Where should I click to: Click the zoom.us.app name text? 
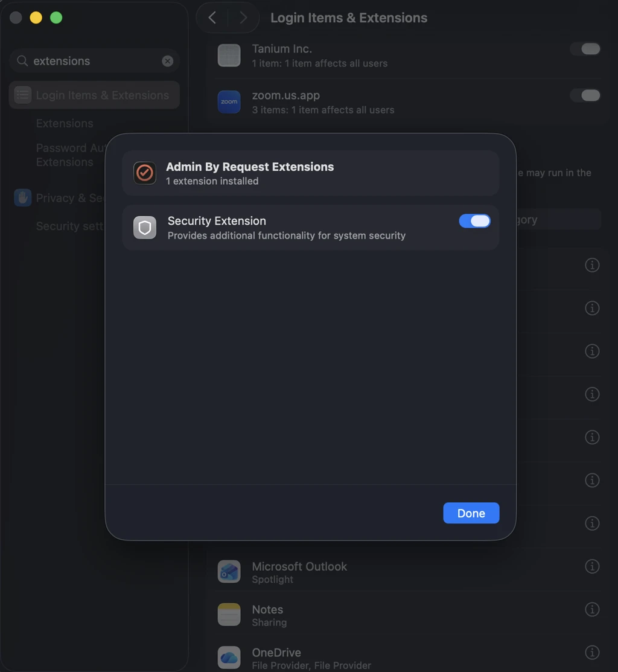(x=285, y=95)
